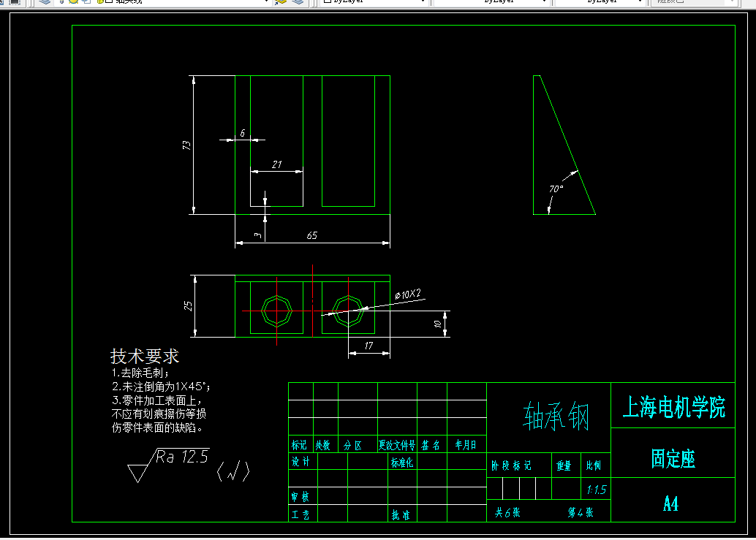
Task: Click the 标准化 cell
Action: [x=401, y=463]
